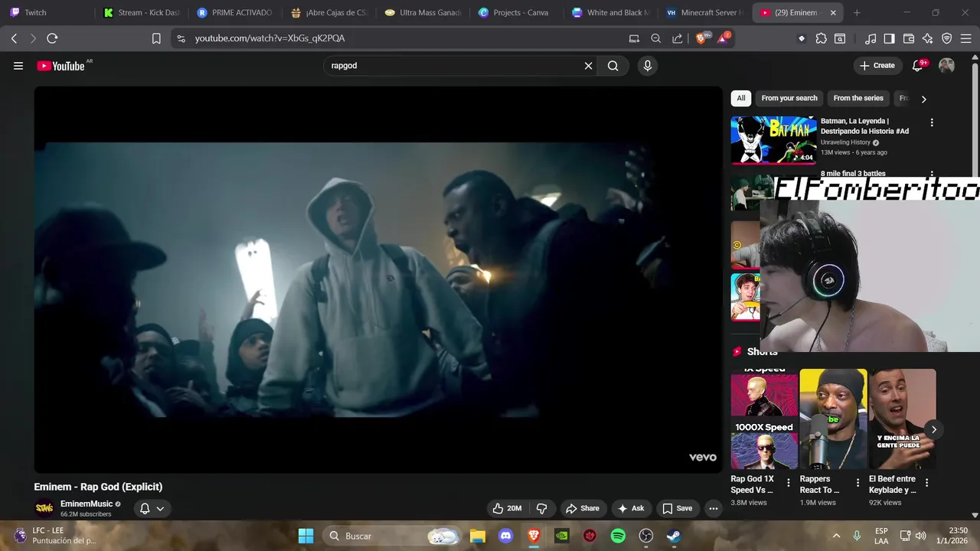980x551 pixels.
Task: Open El Beef entre Keyblade short
Action: coord(903,419)
